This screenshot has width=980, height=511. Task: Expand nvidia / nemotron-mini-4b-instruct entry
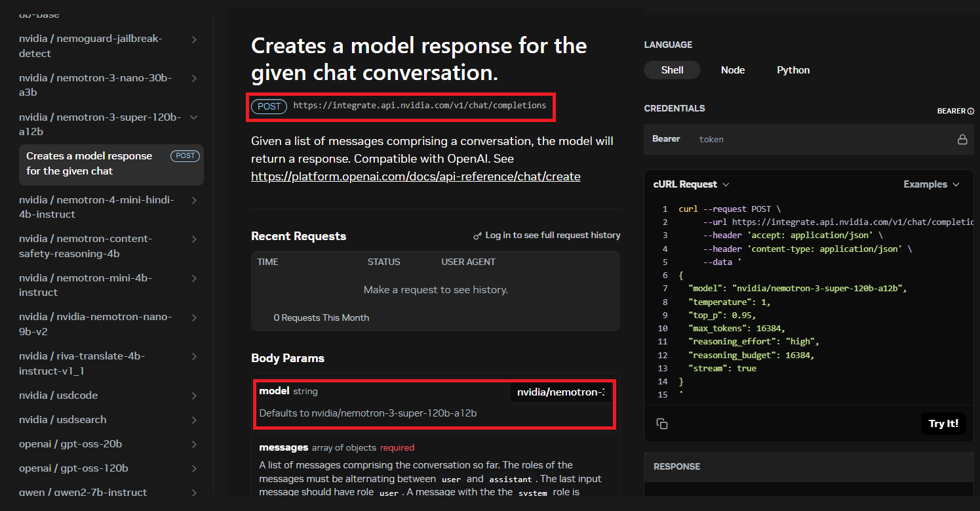pyautogui.click(x=194, y=278)
